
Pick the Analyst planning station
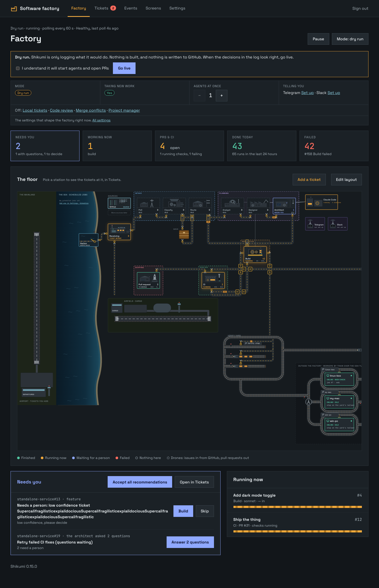pos(232,206)
